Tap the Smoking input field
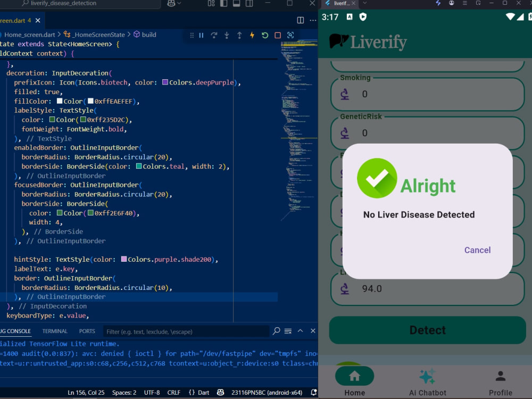The width and height of the screenshot is (532, 399). pos(428,94)
